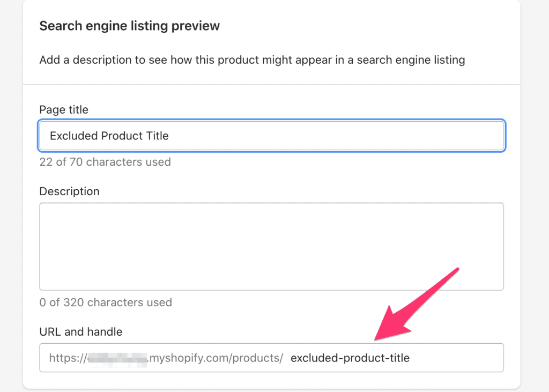Click the bottom edge of the Description textarea
This screenshot has width=549, height=392.
271,289
